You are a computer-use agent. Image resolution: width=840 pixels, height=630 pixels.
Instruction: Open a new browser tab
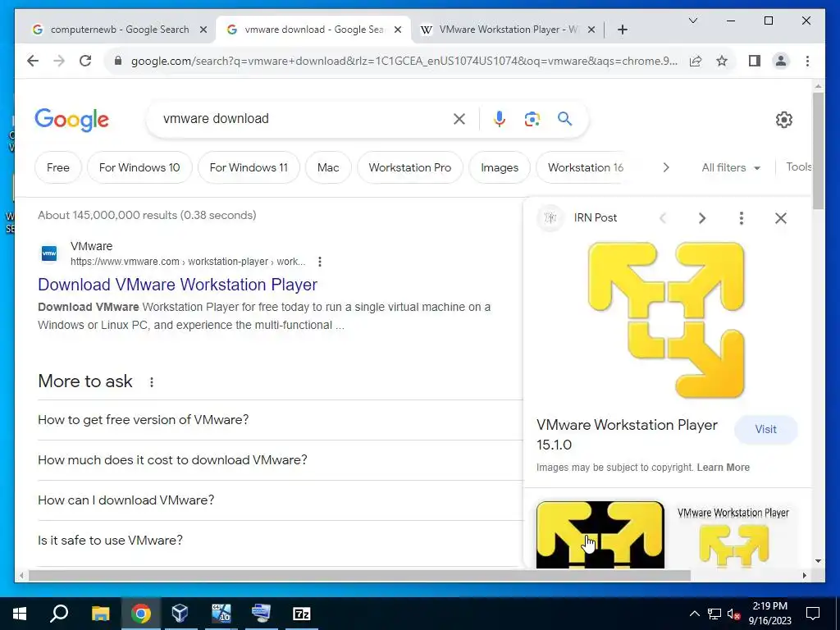point(622,30)
